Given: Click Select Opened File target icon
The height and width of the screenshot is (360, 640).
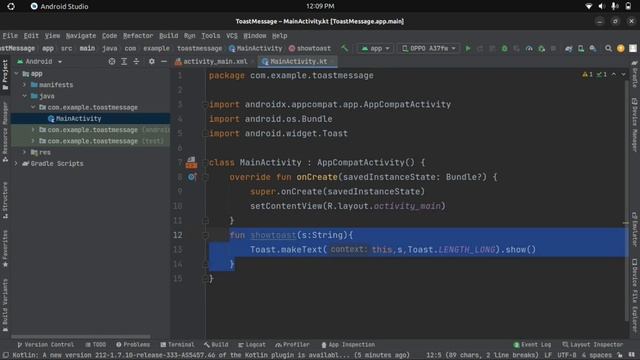Looking at the screenshot, I should [x=112, y=61].
